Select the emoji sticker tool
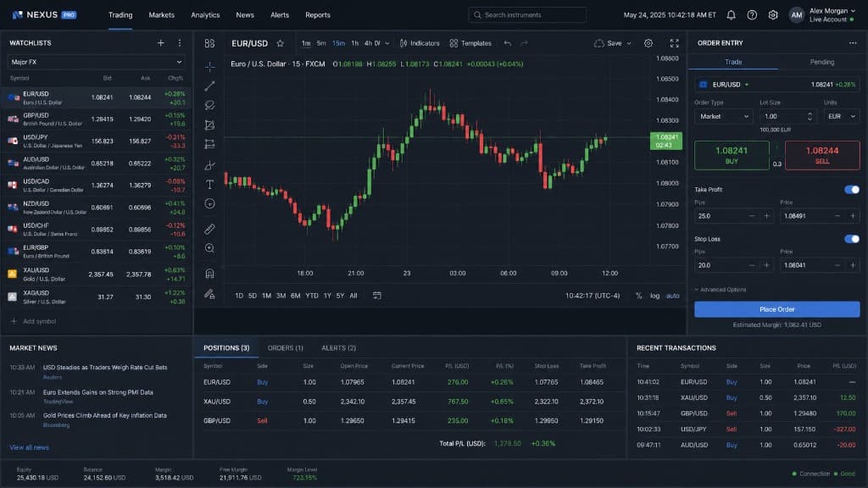The image size is (868, 488). coord(210,203)
